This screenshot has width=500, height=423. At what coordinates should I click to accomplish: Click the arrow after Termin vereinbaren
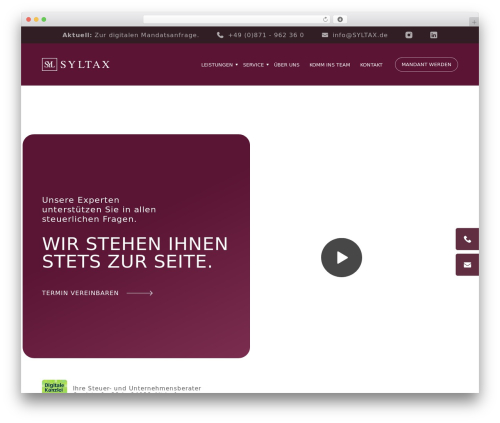point(140,293)
